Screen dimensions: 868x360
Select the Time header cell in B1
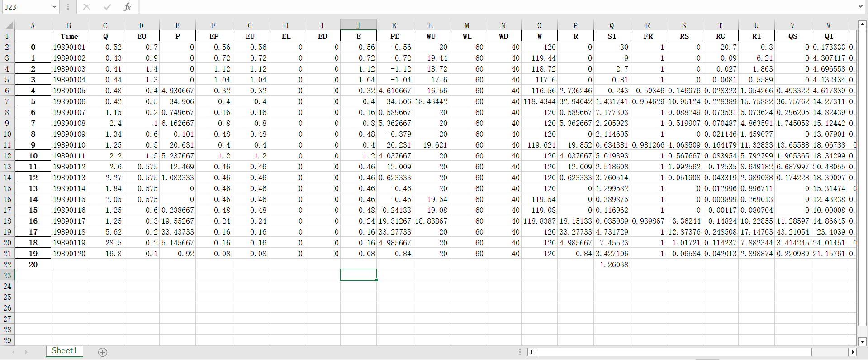tap(69, 36)
